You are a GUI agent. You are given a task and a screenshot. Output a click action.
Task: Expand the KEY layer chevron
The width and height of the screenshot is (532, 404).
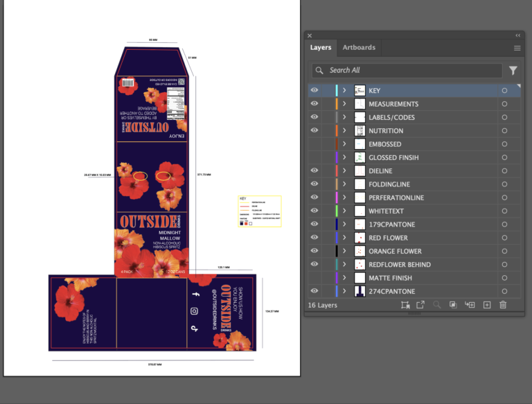(344, 90)
